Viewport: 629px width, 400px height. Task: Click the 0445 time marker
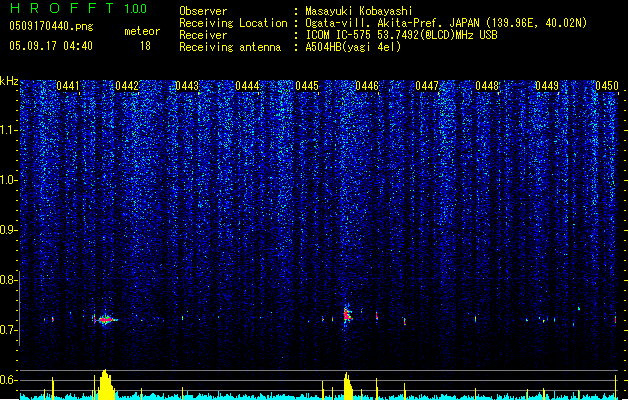click(307, 86)
